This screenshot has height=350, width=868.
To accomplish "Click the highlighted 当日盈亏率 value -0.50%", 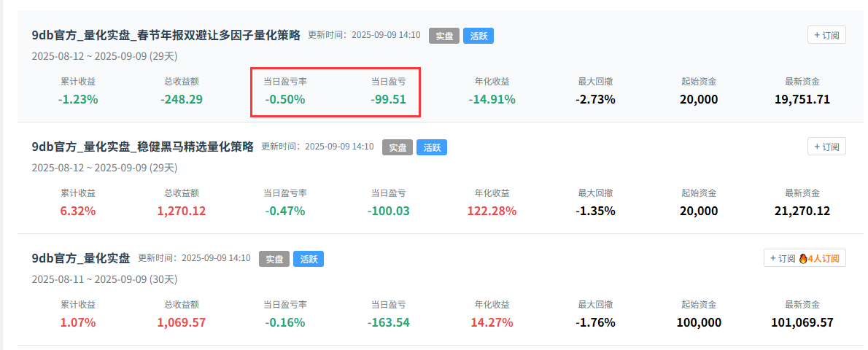I will pyautogui.click(x=284, y=99).
